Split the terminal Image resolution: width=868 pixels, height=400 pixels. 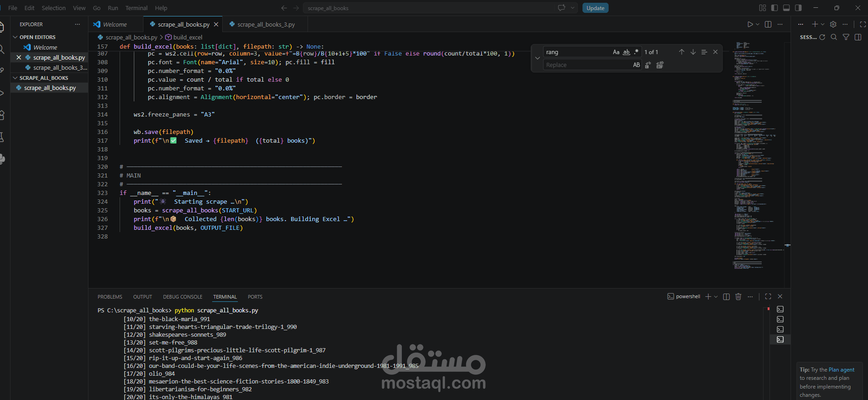coord(726,297)
